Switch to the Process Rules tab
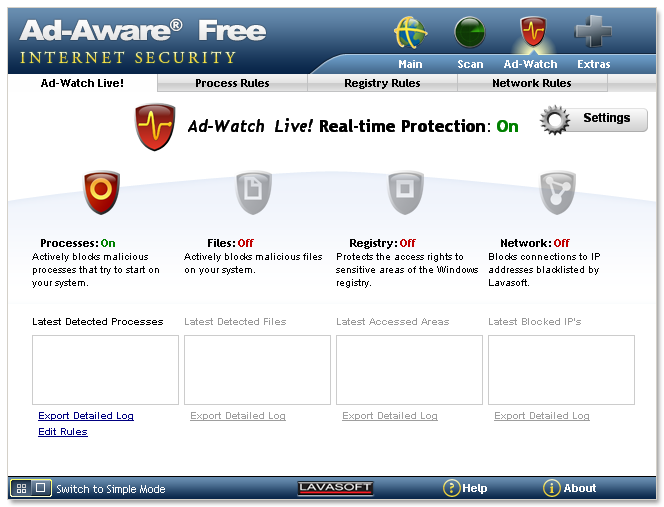The image size is (664, 507). 232,83
